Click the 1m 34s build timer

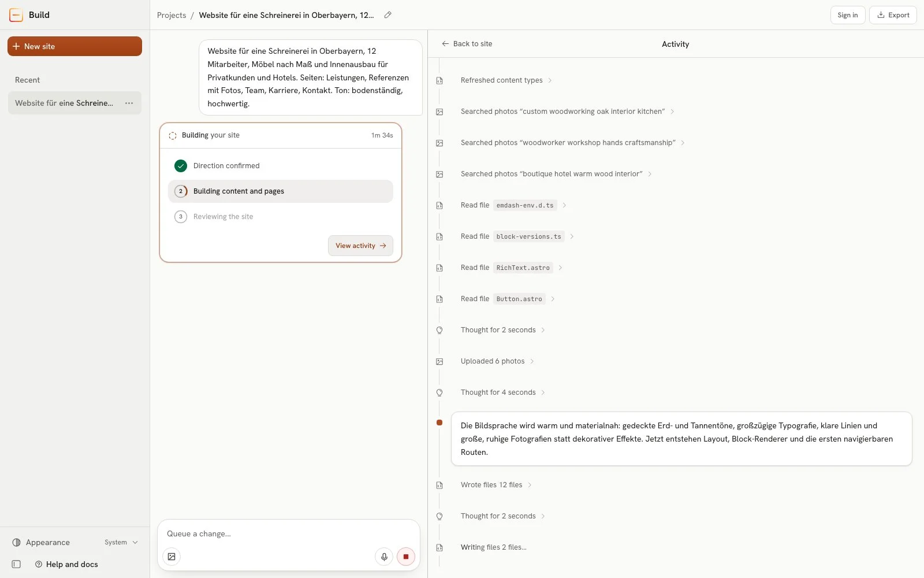pyautogui.click(x=382, y=135)
